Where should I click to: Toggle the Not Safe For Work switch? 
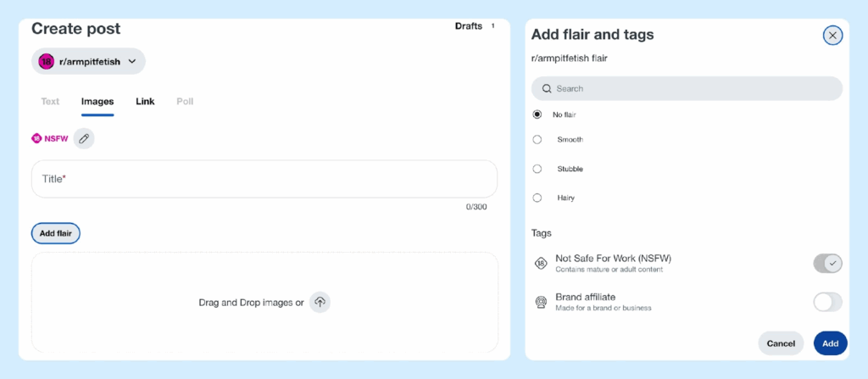827,264
